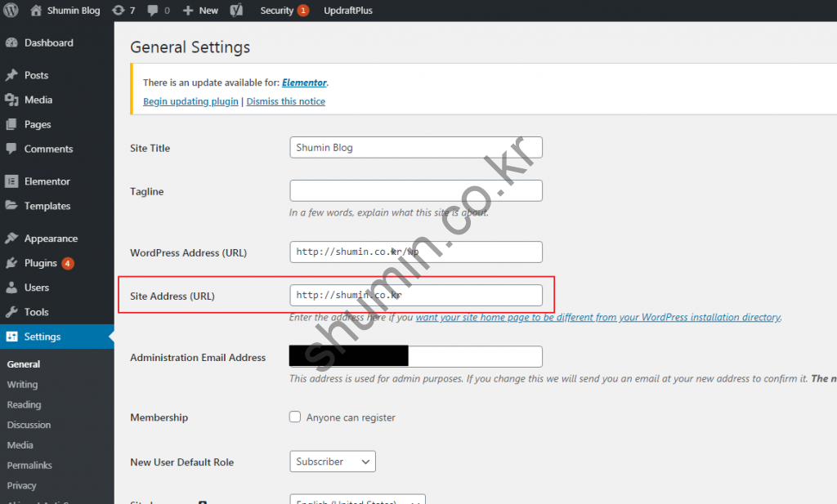Go to the Reading settings submenu
Screen dimensions: 837x504
[x=24, y=404]
